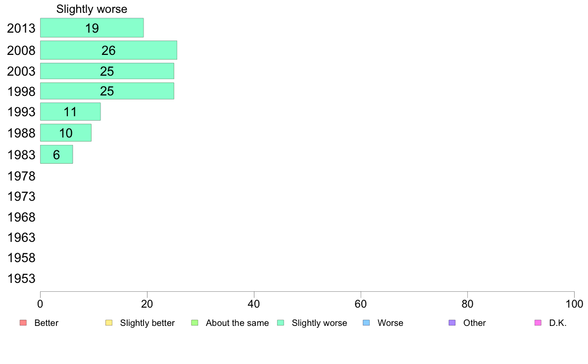Click the red Better legend swatch
Viewport: 588px width, 364px height.
click(23, 323)
